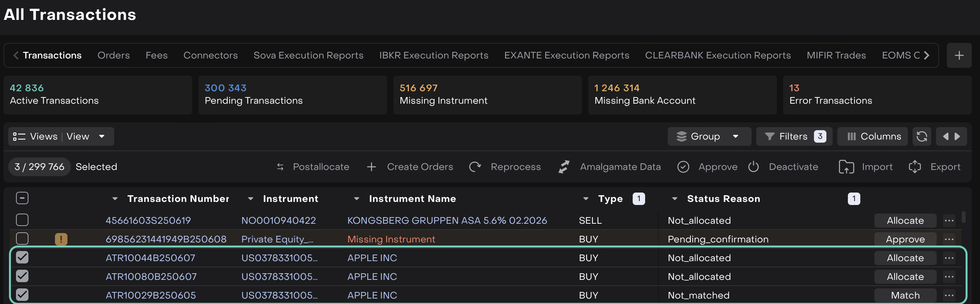The image size is (980, 304).
Task: Open more options for KONGSBERG GRUPPEN row
Action: (949, 221)
